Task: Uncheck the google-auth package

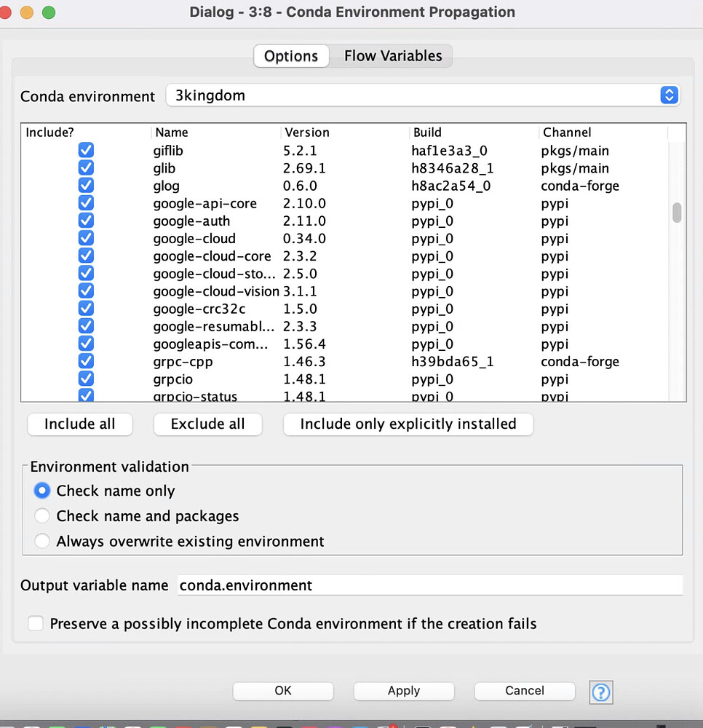Action: [86, 220]
